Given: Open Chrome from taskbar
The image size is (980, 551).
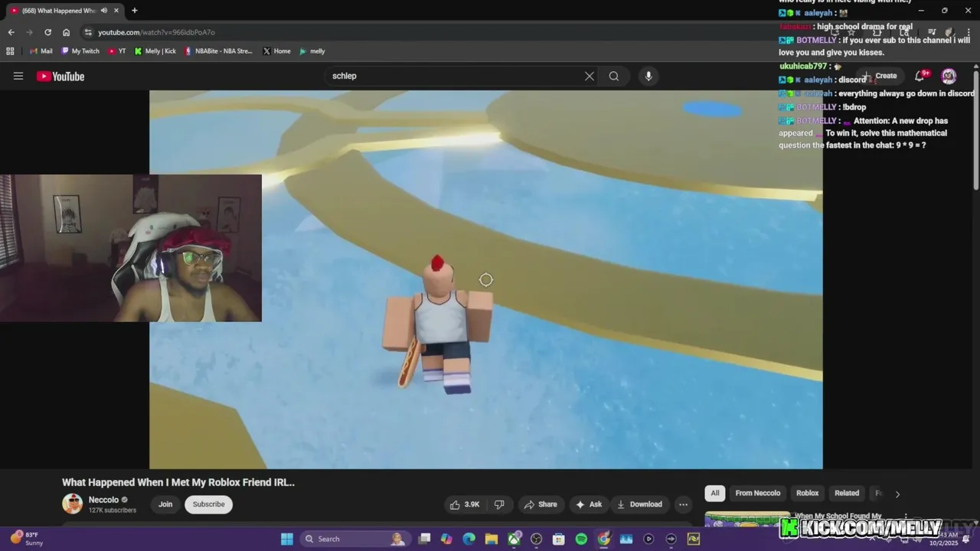Looking at the screenshot, I should click(604, 539).
